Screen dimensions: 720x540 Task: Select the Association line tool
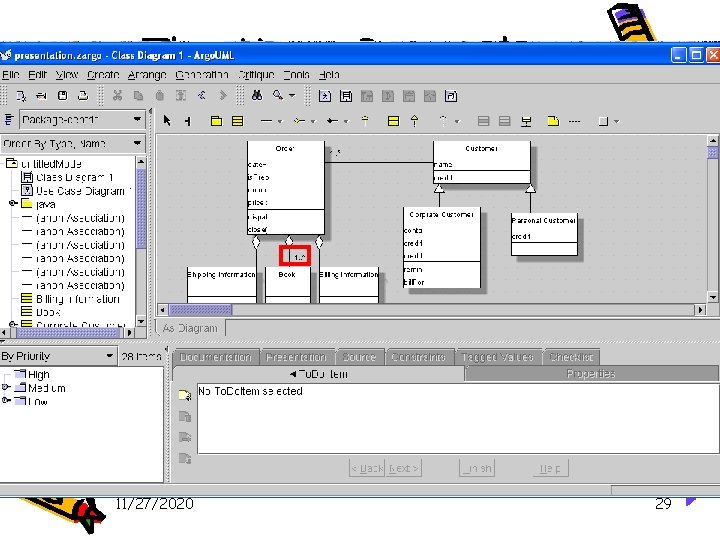click(266, 121)
